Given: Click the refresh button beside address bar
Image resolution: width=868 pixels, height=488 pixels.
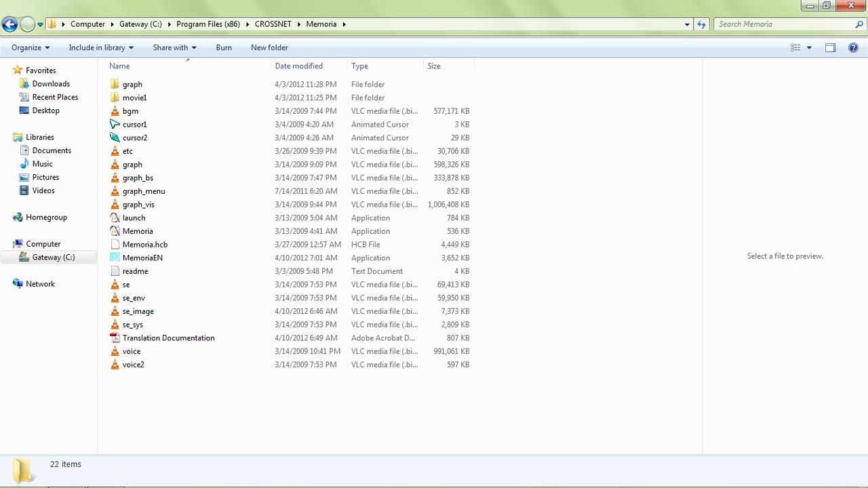Looking at the screenshot, I should (x=702, y=24).
